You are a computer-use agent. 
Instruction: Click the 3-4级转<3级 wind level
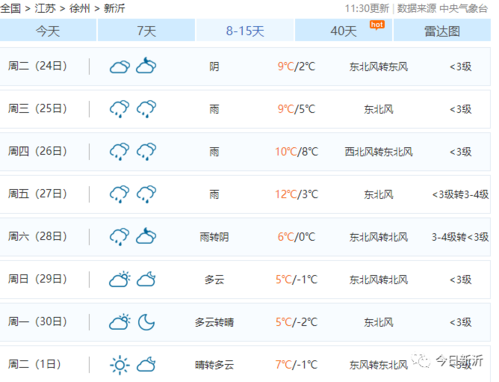click(460, 237)
